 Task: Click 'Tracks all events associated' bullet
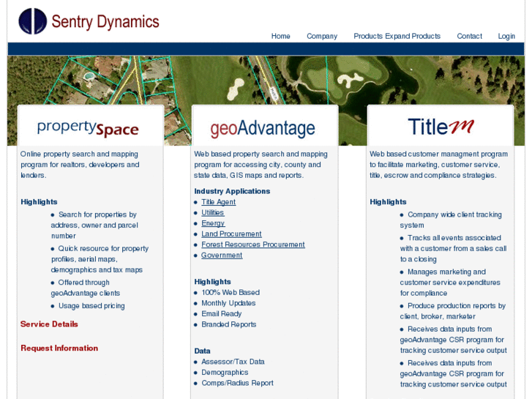(454, 238)
